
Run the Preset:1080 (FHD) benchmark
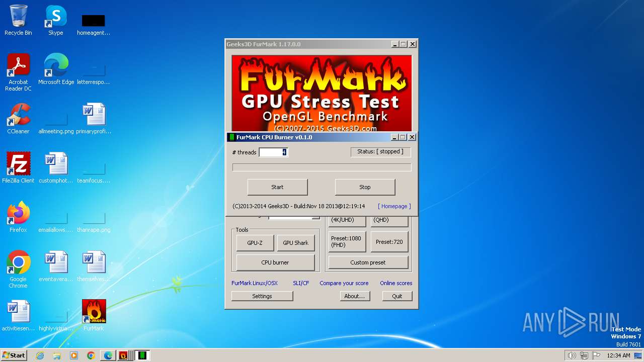(x=347, y=242)
